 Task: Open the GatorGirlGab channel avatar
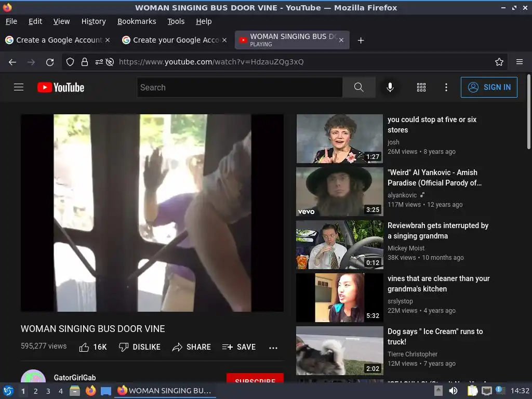[33, 376]
